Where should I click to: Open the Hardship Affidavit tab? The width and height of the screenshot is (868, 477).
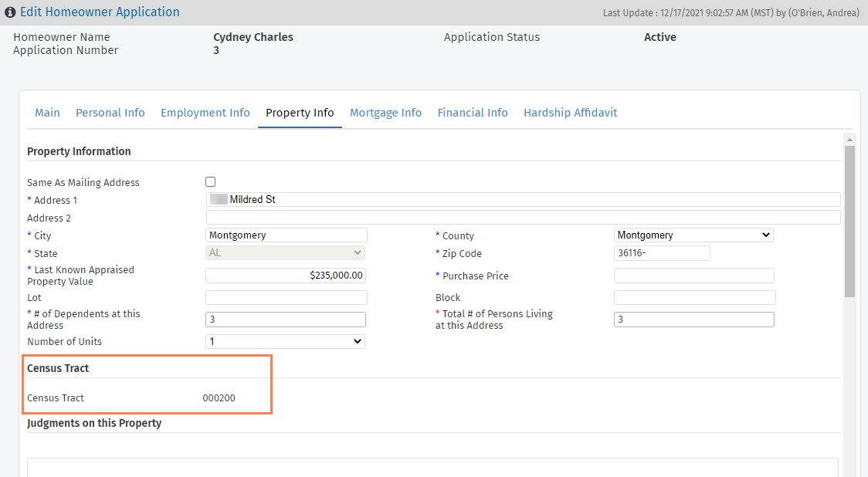click(x=570, y=113)
